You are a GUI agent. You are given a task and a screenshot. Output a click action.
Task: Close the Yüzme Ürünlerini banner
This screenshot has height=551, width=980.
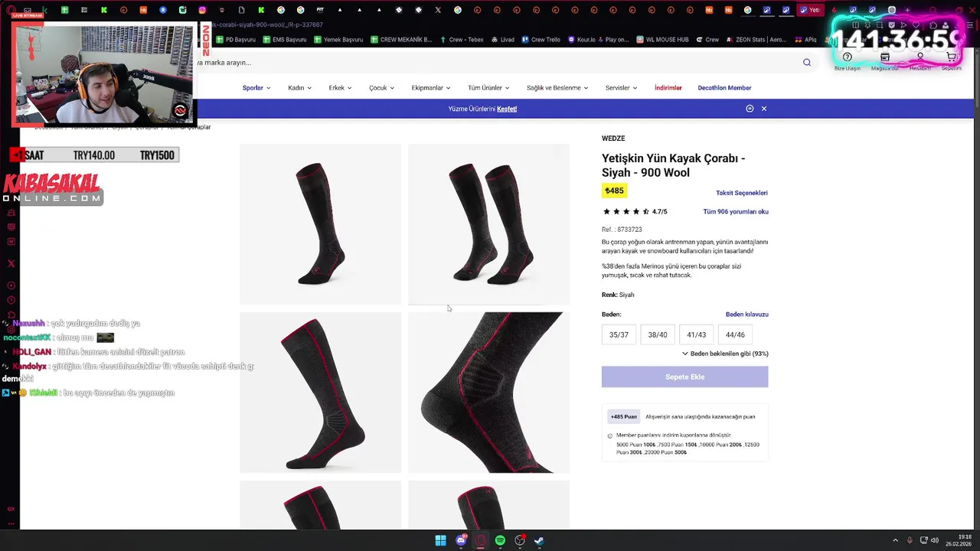[x=763, y=109]
